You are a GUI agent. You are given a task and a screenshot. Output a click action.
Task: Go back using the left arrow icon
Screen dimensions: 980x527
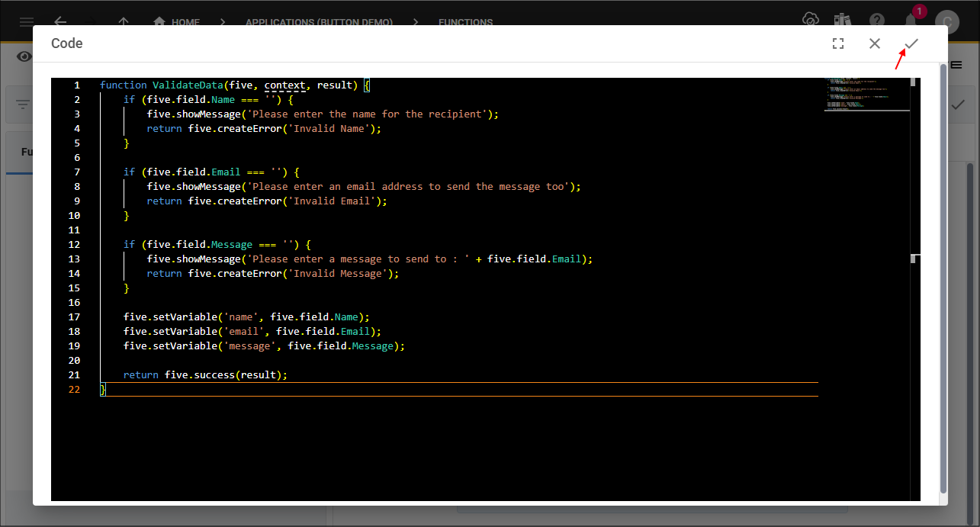point(60,21)
